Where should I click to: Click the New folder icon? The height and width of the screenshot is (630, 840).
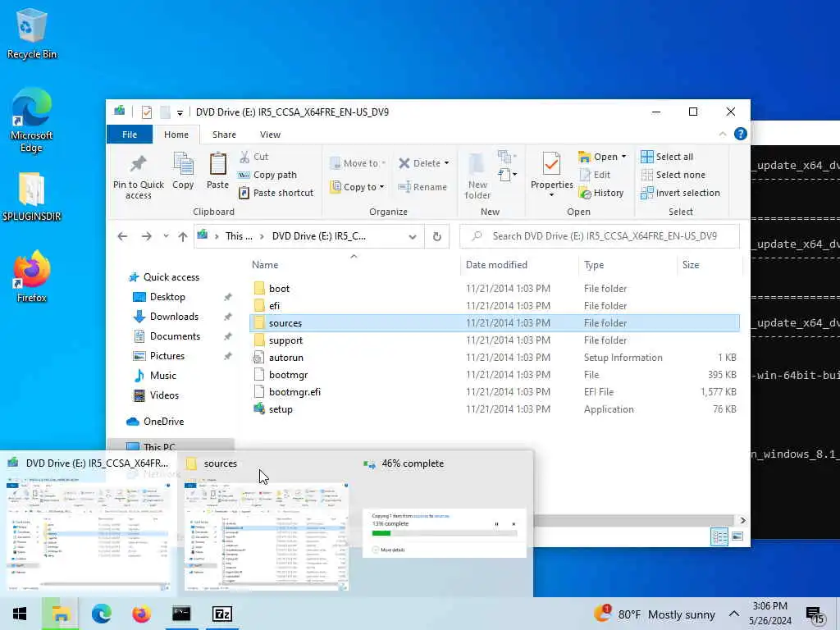point(477,176)
